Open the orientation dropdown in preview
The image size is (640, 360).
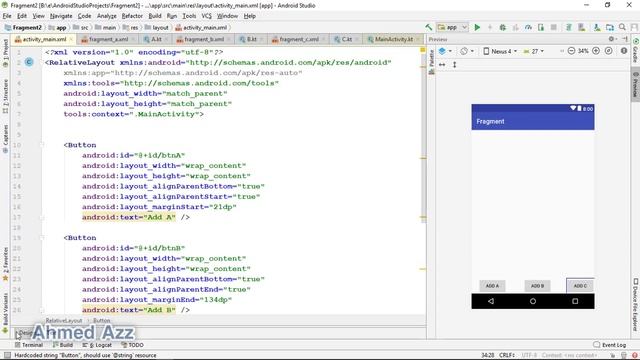point(467,51)
